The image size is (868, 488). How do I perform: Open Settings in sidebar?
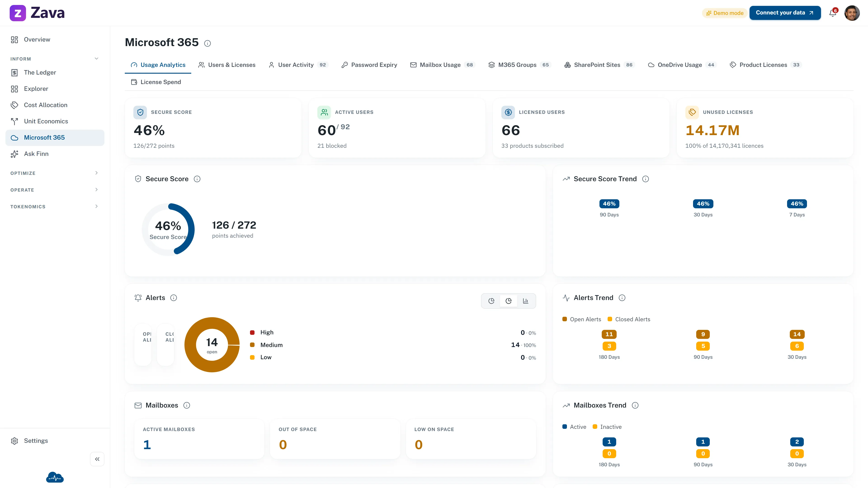55,441
